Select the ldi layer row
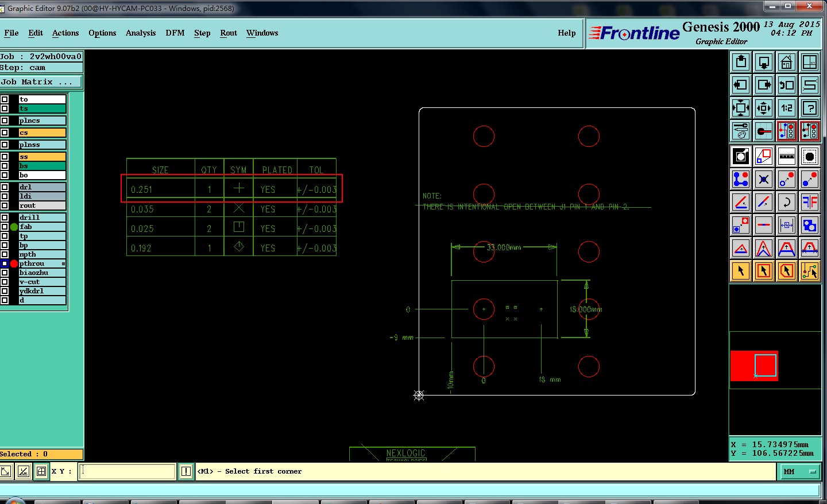This screenshot has width=827, height=504. pyautogui.click(x=42, y=196)
